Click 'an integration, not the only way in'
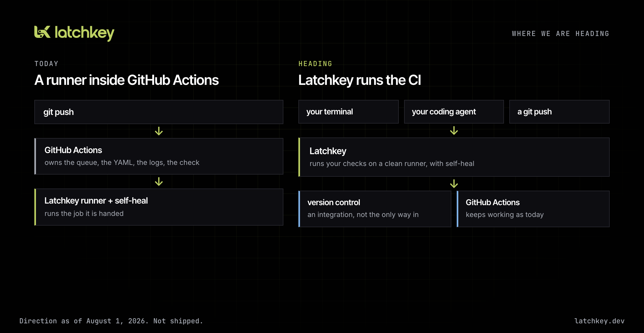This screenshot has width=644, height=333. tap(363, 215)
